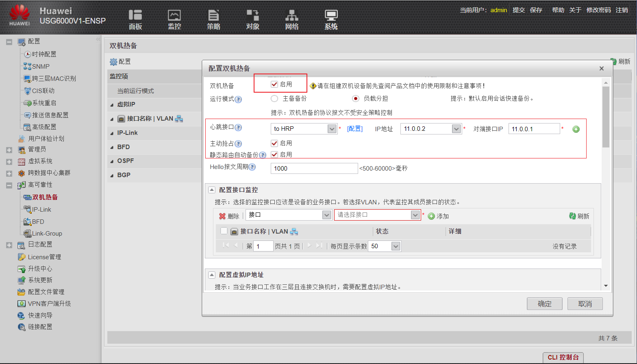637x364 pixels.
Task: Collapse 配置虚拟IP地址 section
Action: tap(212, 275)
